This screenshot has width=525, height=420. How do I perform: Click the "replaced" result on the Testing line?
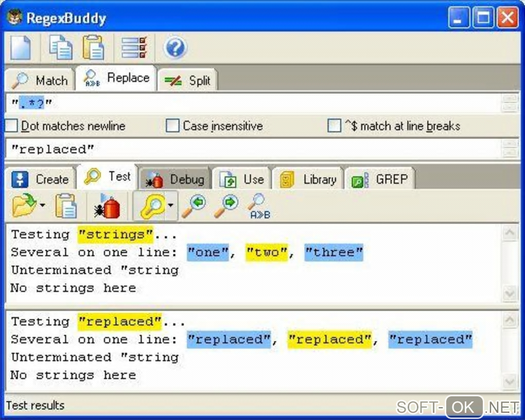120,322
